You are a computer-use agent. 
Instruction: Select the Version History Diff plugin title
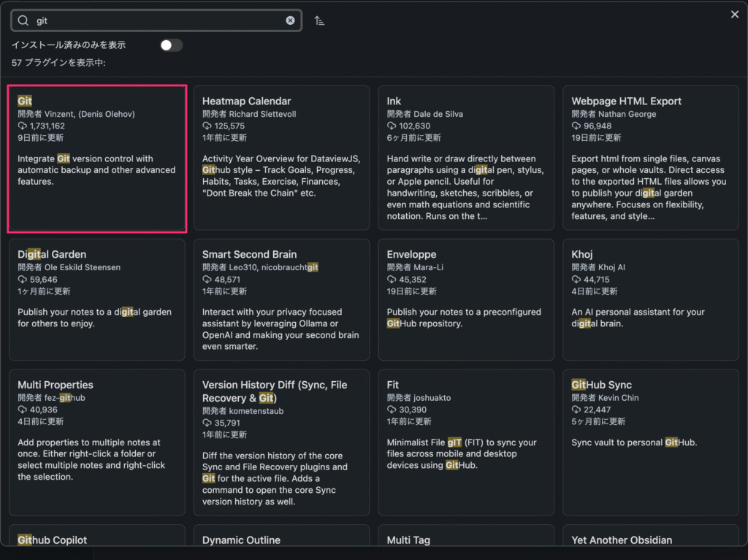coord(275,391)
